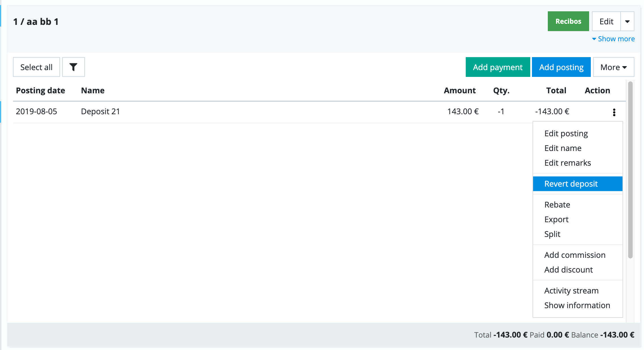Click Add payment
Screen dimensions: 644x350
click(x=497, y=67)
